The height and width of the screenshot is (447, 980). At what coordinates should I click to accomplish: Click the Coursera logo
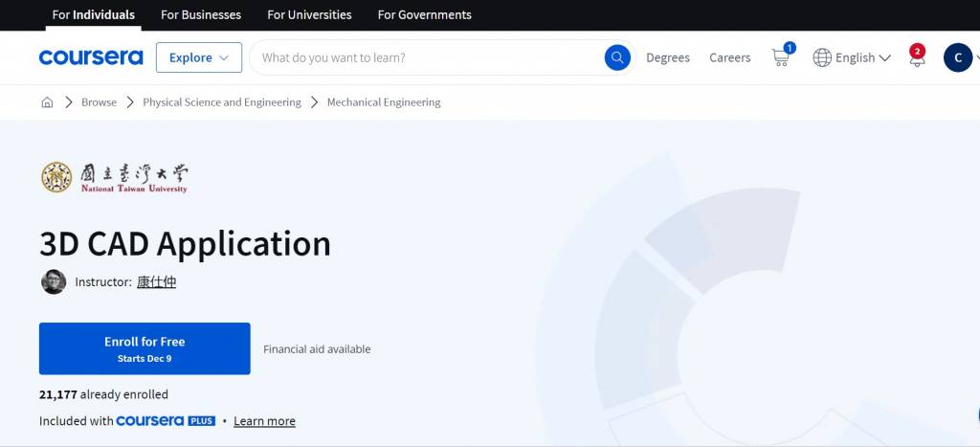pos(91,57)
